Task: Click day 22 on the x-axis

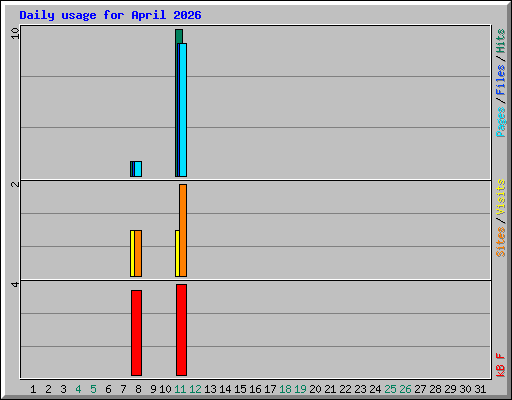Action: pyautogui.click(x=345, y=389)
